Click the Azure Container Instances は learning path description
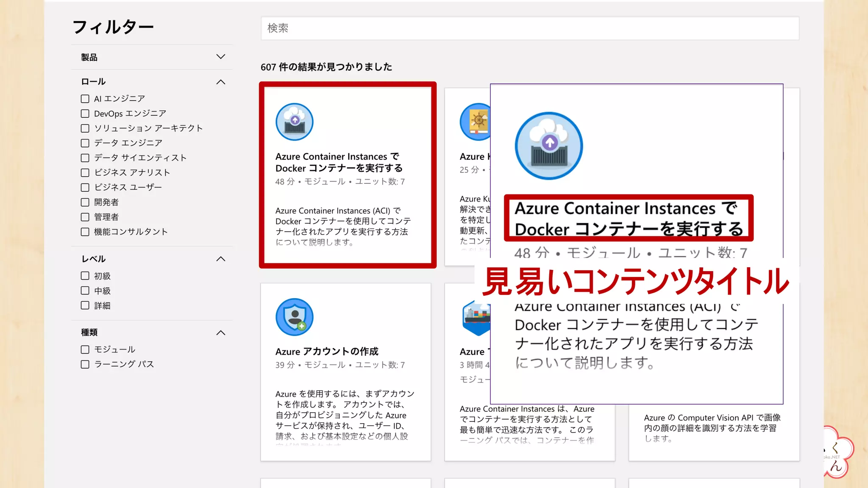Image resolution: width=868 pixels, height=488 pixels. pos(527,424)
